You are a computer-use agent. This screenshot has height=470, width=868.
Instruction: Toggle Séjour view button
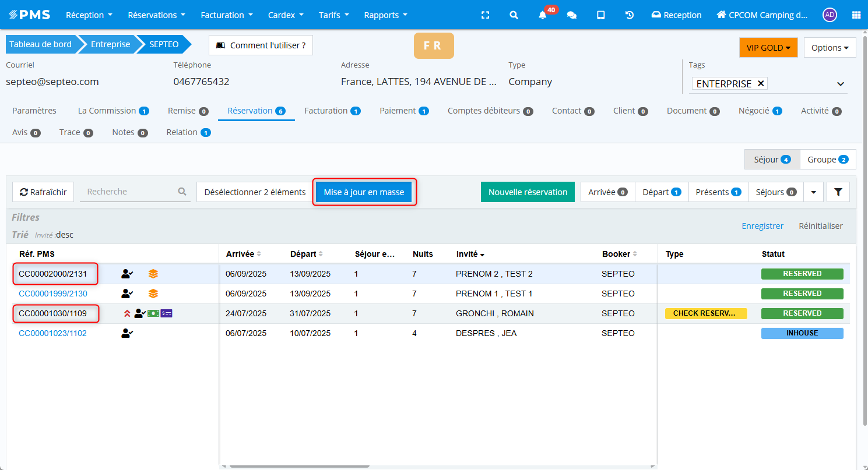[772, 160]
